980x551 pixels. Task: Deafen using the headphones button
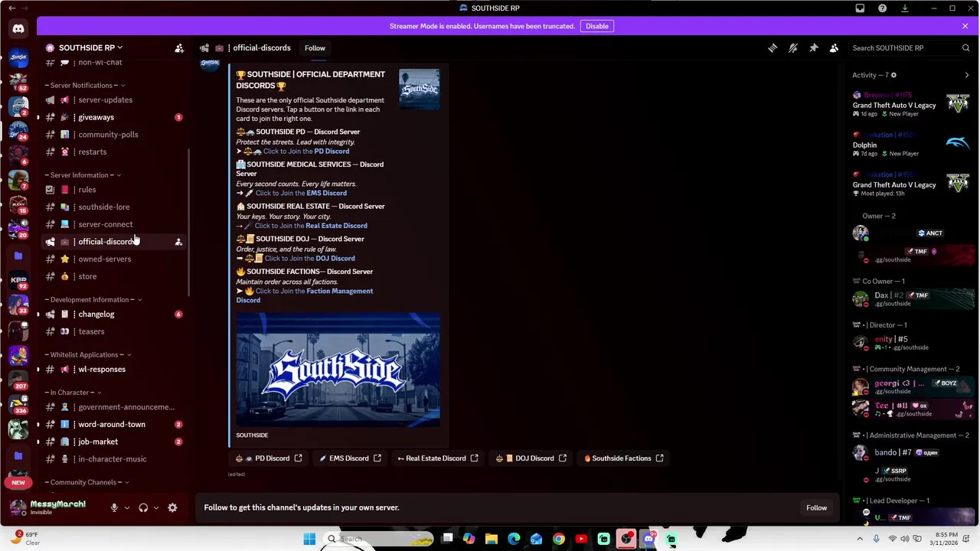143,507
